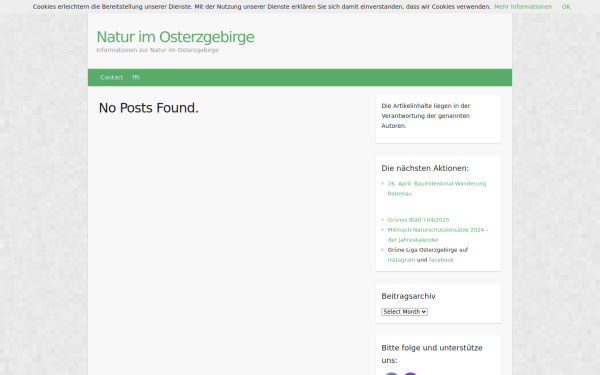Open Grünes Blätt'l 04/2025 link
The image size is (600, 375).
[x=418, y=220]
